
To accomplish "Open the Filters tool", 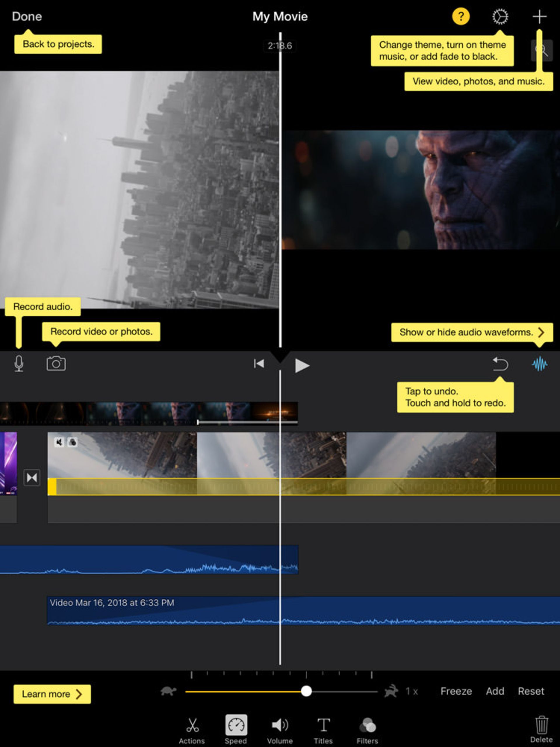I will click(x=367, y=725).
